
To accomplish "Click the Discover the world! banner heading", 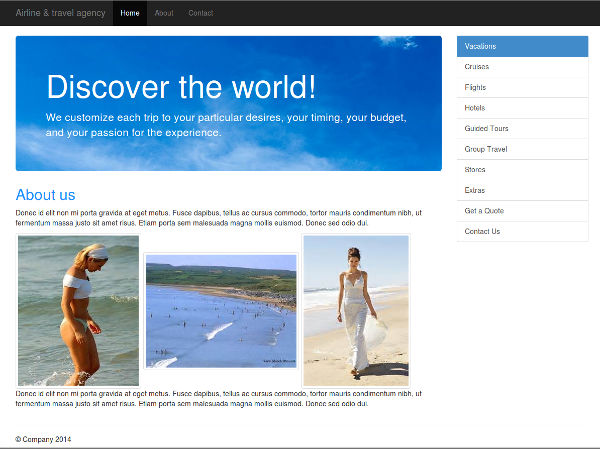I will (x=181, y=87).
